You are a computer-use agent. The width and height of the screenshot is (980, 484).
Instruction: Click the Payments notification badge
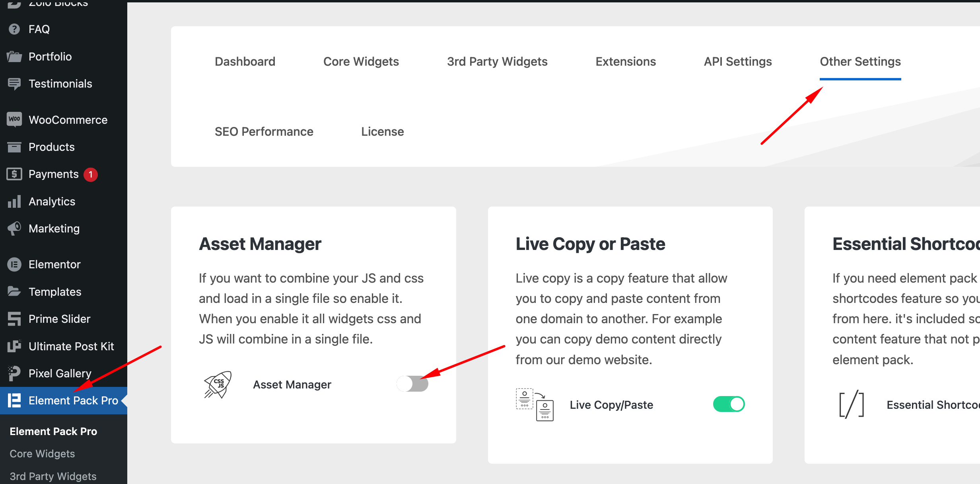91,174
